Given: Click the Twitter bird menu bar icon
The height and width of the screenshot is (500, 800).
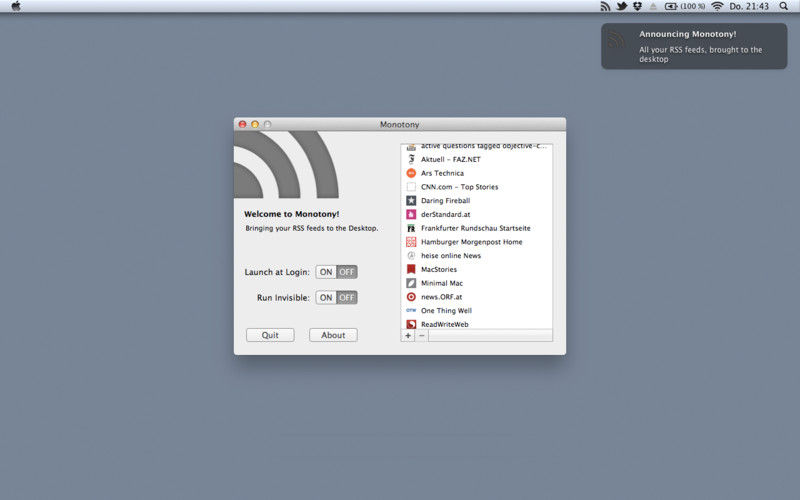Looking at the screenshot, I should (x=621, y=6).
